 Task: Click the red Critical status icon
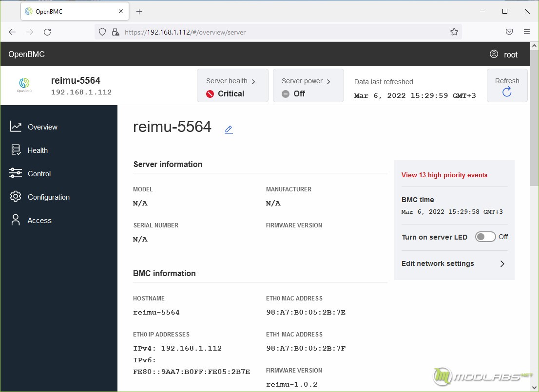[210, 94]
